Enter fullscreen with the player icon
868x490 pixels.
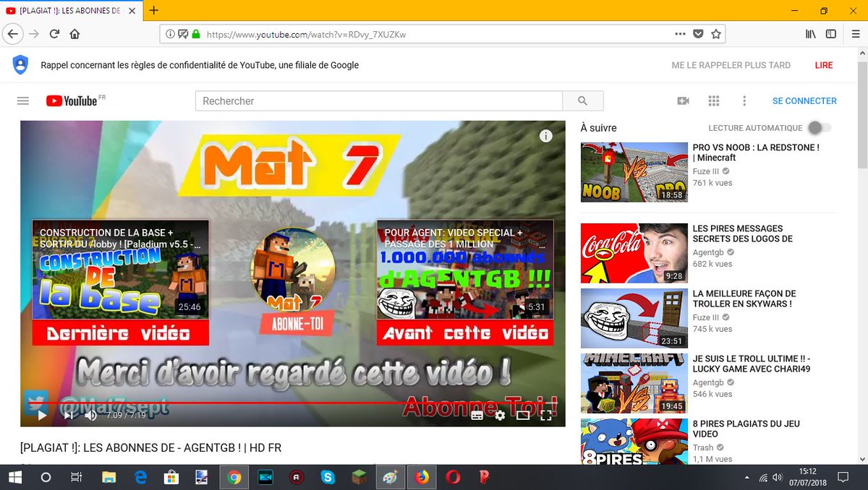point(547,416)
